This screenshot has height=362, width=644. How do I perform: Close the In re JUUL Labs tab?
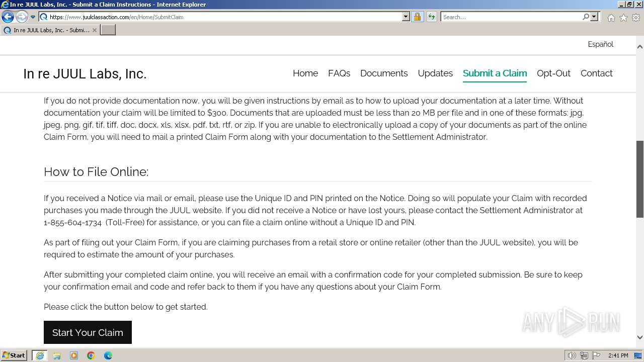point(94,30)
